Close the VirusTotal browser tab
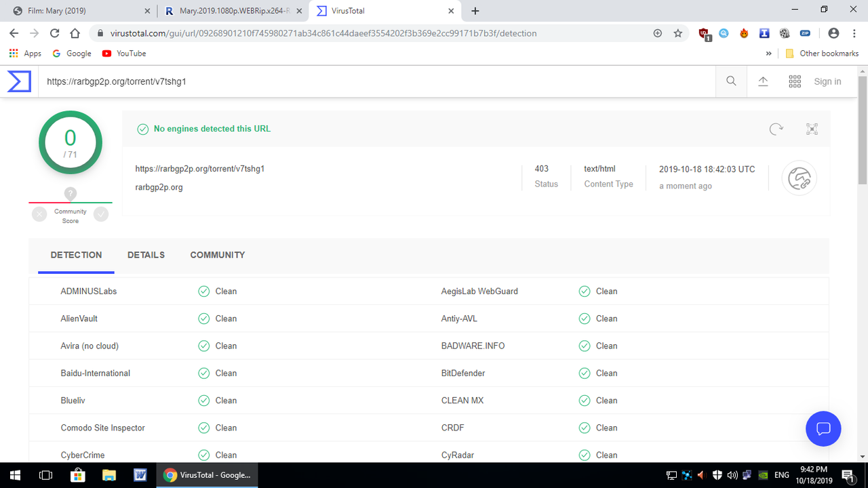Viewport: 868px width, 488px height. point(452,11)
